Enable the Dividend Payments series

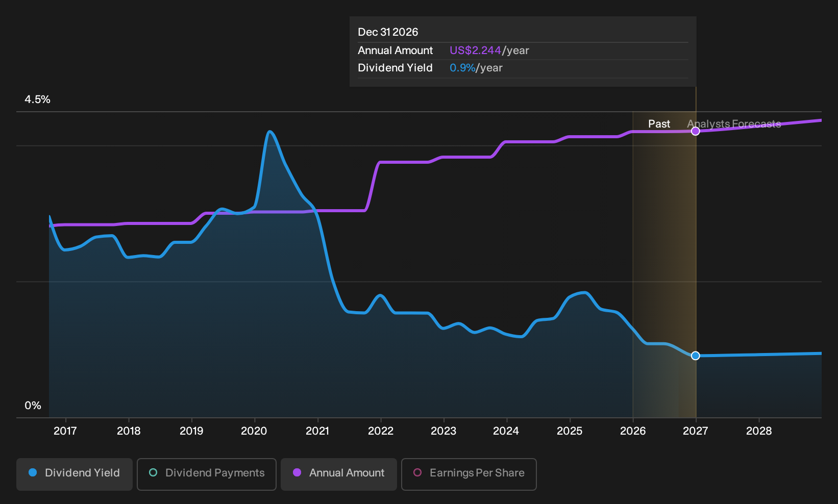pyautogui.click(x=207, y=474)
